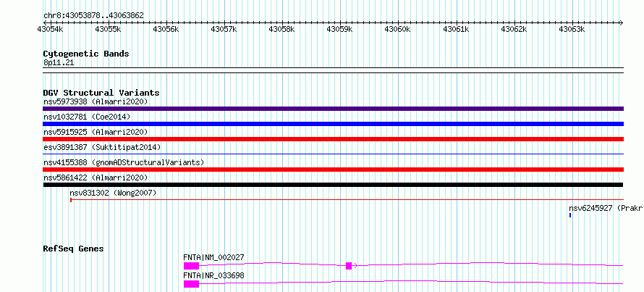Screen dimensions: 644x292
Task: Click the RefSeq Genes track title
Action: [73, 249]
